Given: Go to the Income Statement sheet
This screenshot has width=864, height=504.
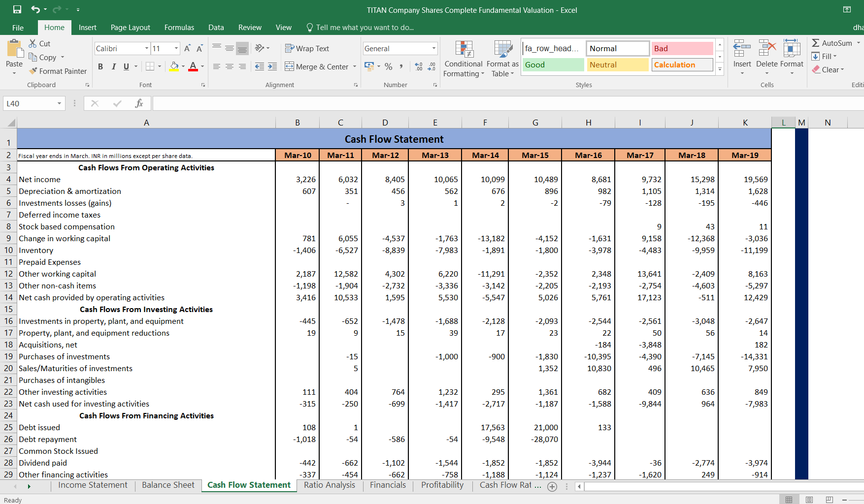Looking at the screenshot, I should pos(93,485).
